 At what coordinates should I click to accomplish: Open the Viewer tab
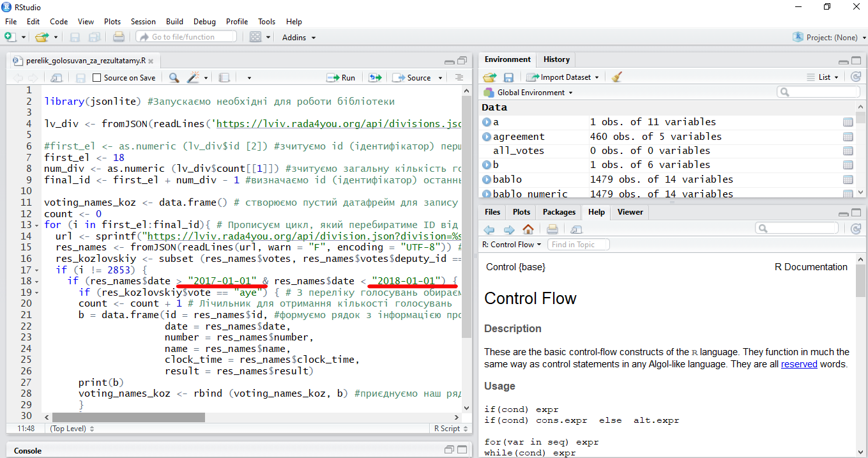pos(630,212)
